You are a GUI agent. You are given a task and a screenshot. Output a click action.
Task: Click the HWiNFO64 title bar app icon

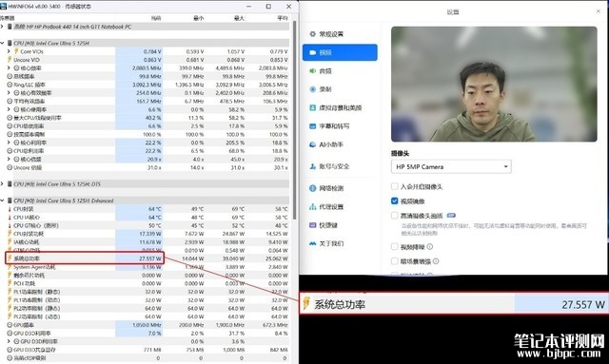pyautogui.click(x=3, y=7)
